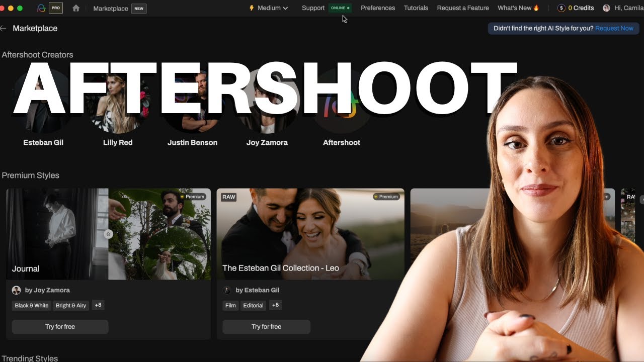Screen dimensions: 644x362
Task: Select the Black & White tag
Action: coord(32,305)
